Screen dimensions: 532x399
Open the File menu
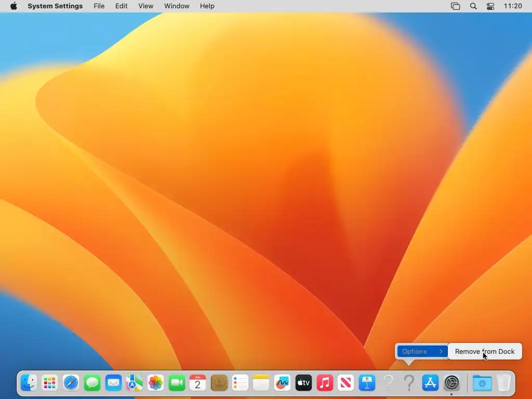click(x=99, y=6)
